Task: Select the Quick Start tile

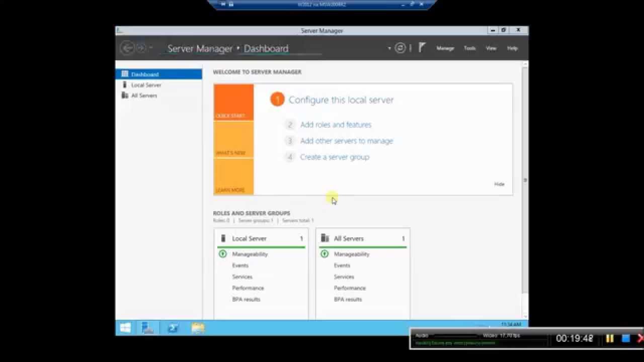Action: (233, 103)
